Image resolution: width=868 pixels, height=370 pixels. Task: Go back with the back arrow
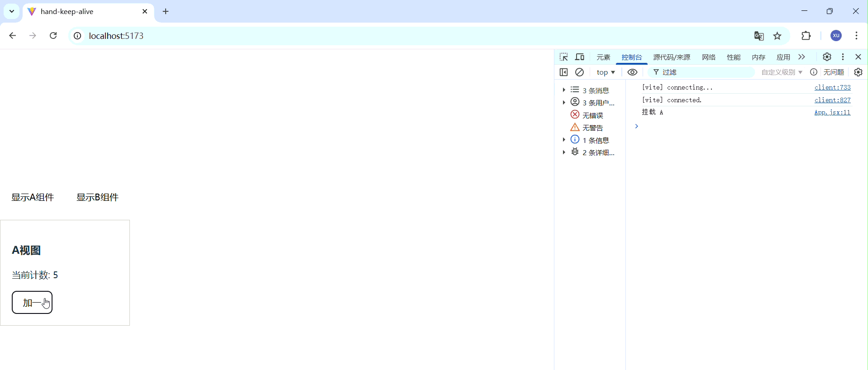pyautogui.click(x=13, y=36)
